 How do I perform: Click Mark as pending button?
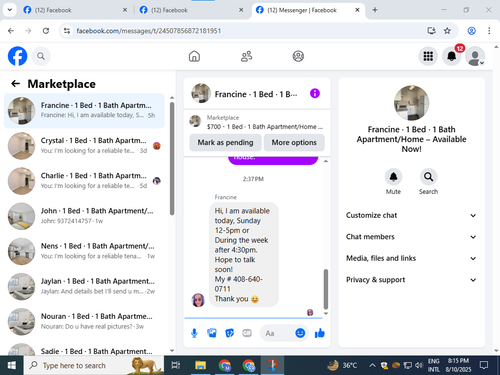coord(225,142)
